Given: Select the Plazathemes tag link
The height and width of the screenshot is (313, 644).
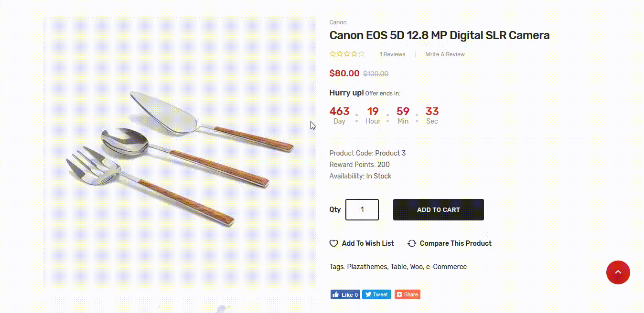Looking at the screenshot, I should click(367, 267).
